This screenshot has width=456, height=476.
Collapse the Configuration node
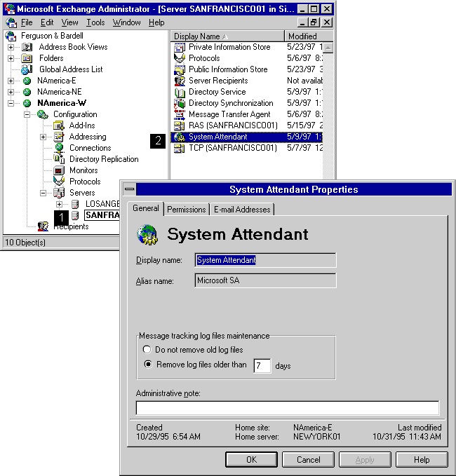coord(27,114)
